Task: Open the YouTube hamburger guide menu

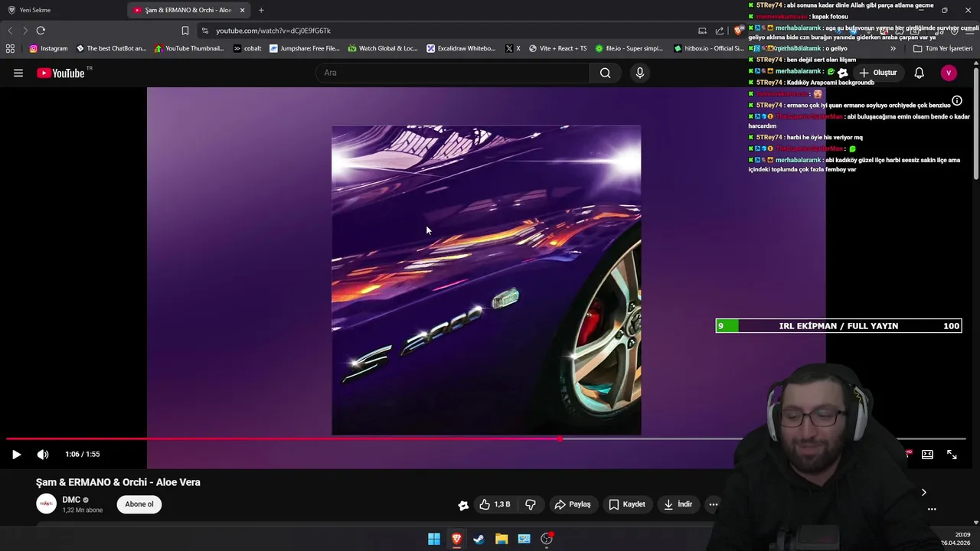Action: point(18,73)
